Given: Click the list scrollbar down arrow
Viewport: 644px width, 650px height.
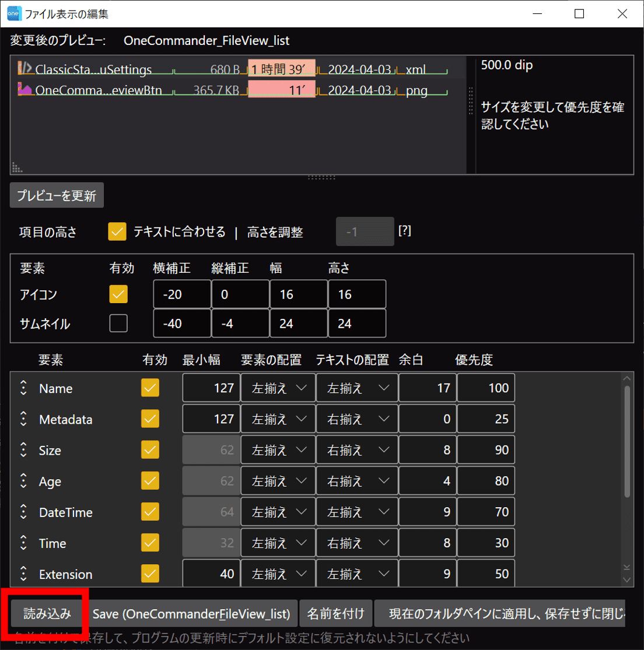Looking at the screenshot, I should tap(627, 580).
